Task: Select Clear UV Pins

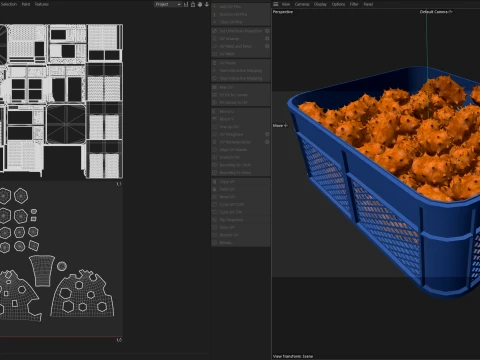Action: point(241,22)
